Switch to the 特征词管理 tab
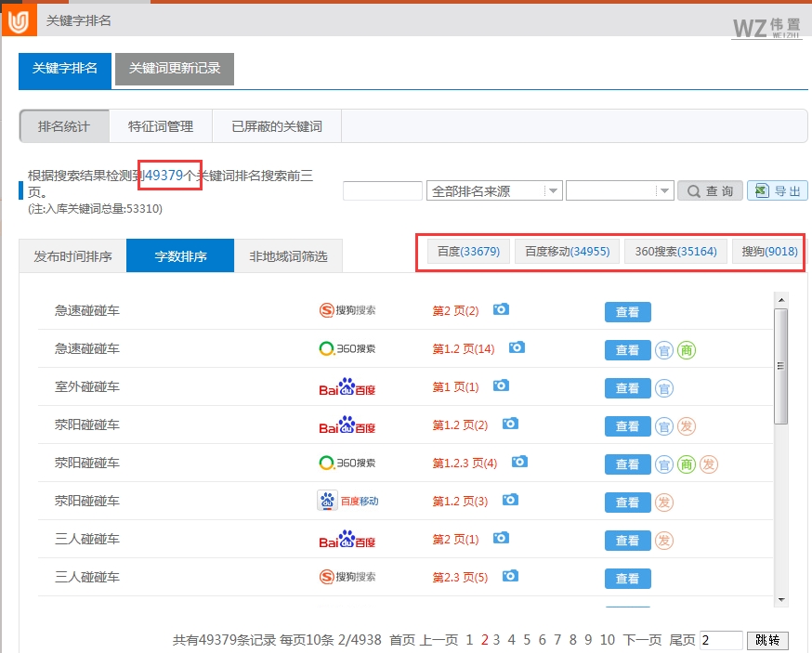The height and width of the screenshot is (653, 812). [x=161, y=125]
